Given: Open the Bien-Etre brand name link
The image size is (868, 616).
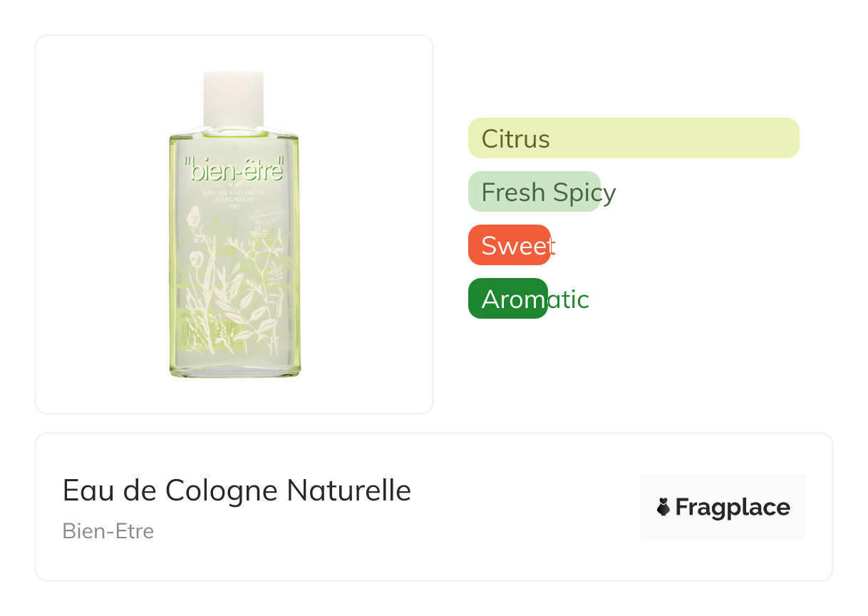Looking at the screenshot, I should [108, 531].
